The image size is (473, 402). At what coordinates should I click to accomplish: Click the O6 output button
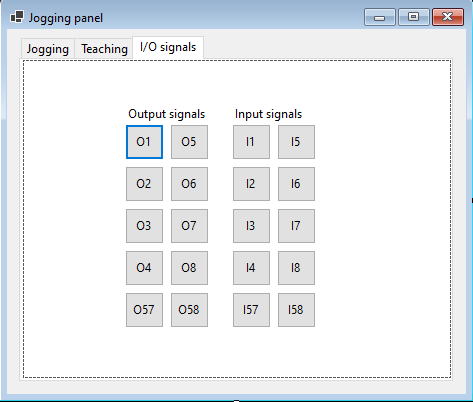189,184
